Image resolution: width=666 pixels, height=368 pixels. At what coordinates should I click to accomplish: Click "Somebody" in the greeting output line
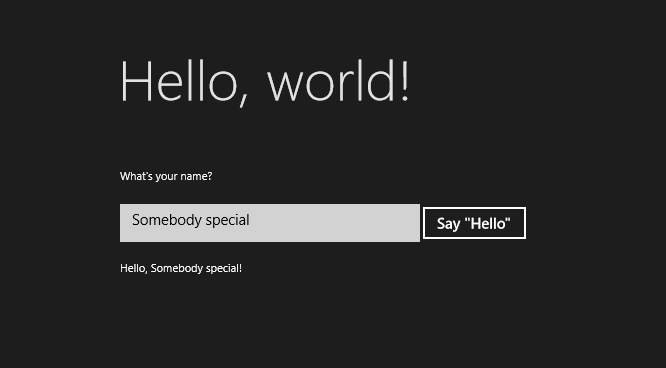[x=172, y=269]
